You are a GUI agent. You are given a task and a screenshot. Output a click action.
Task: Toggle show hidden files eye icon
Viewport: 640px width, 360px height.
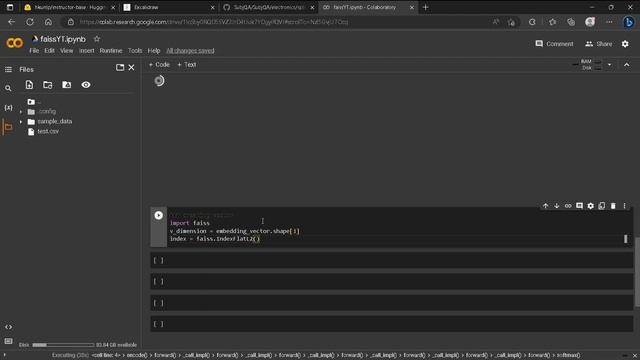pos(86,84)
